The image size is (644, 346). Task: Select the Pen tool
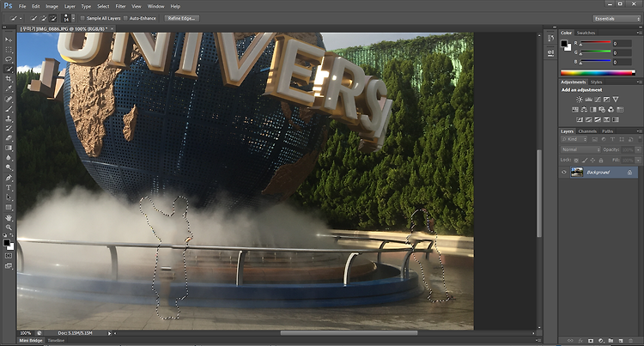(x=9, y=178)
